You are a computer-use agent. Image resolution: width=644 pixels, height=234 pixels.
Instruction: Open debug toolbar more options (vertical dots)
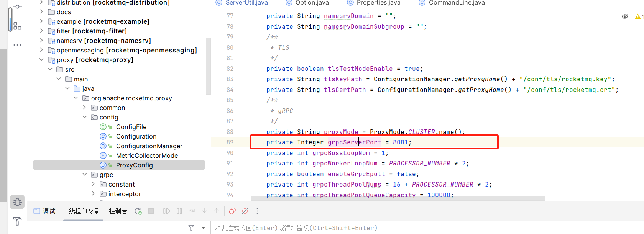(257, 211)
